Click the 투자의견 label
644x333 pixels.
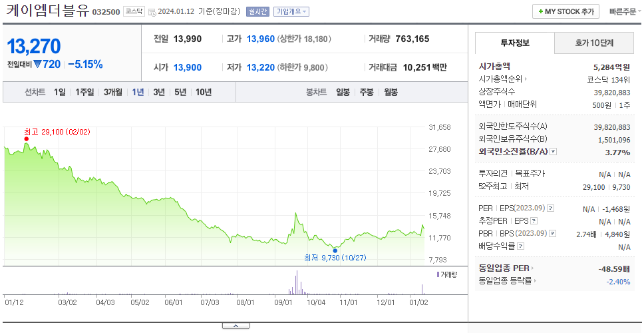coord(493,174)
